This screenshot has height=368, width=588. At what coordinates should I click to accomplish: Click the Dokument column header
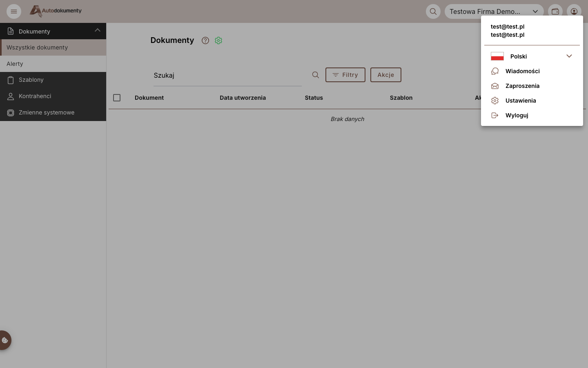pos(149,98)
